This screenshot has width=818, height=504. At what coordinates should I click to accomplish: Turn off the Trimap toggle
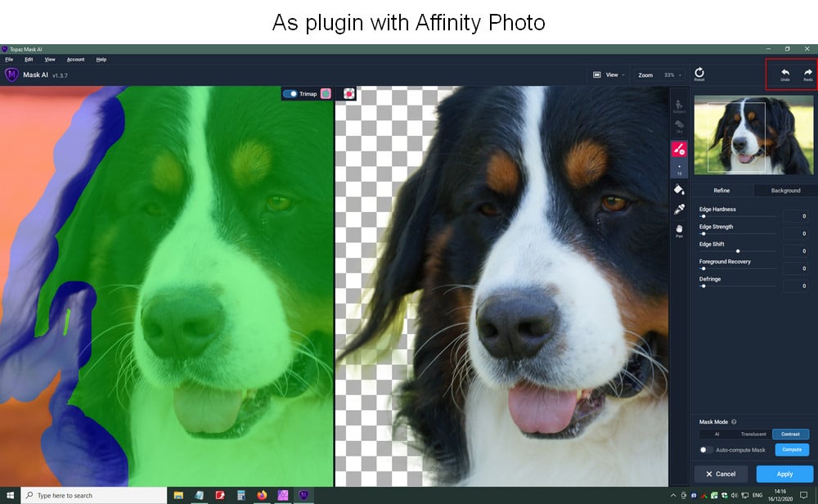point(290,94)
